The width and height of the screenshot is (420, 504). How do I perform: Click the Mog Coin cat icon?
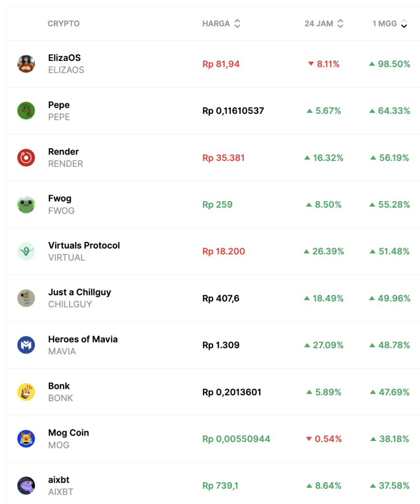point(26,439)
